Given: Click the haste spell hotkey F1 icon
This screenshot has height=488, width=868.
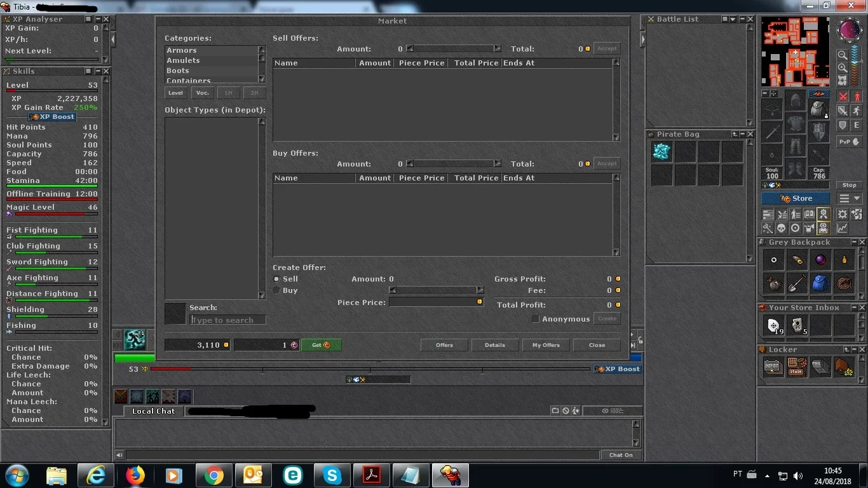Looking at the screenshot, I should (x=135, y=339).
